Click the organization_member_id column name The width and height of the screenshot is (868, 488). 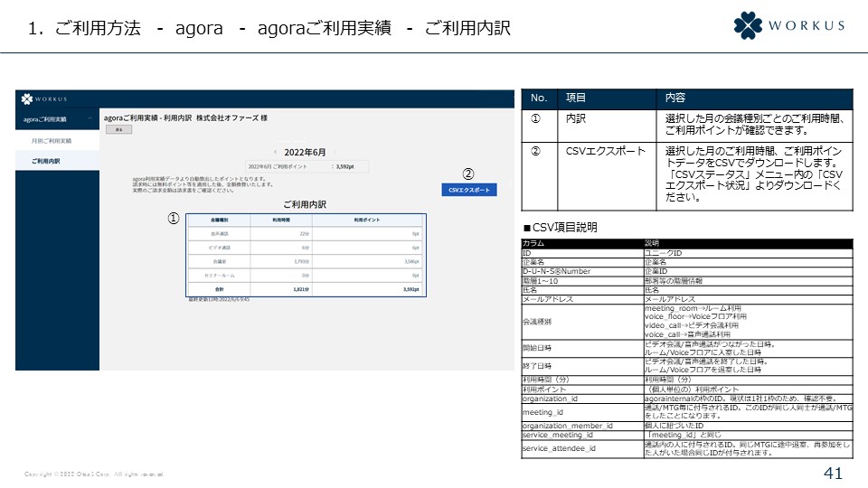568,426
